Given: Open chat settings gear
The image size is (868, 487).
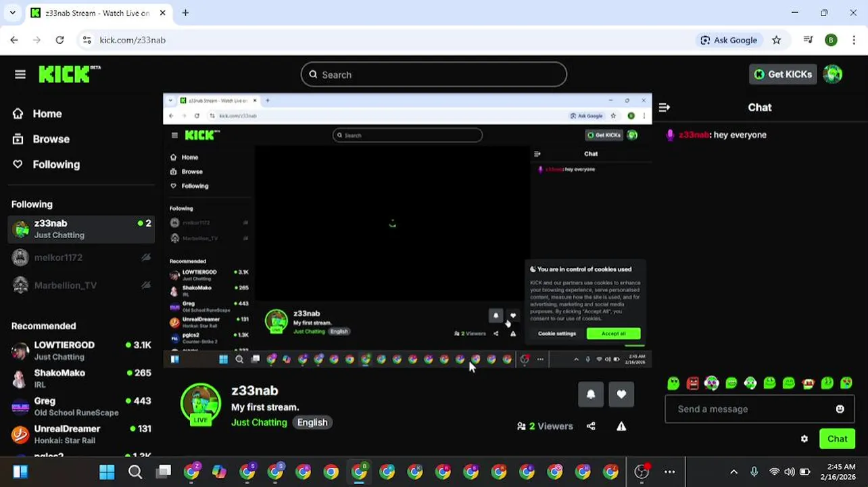Looking at the screenshot, I should [804, 439].
